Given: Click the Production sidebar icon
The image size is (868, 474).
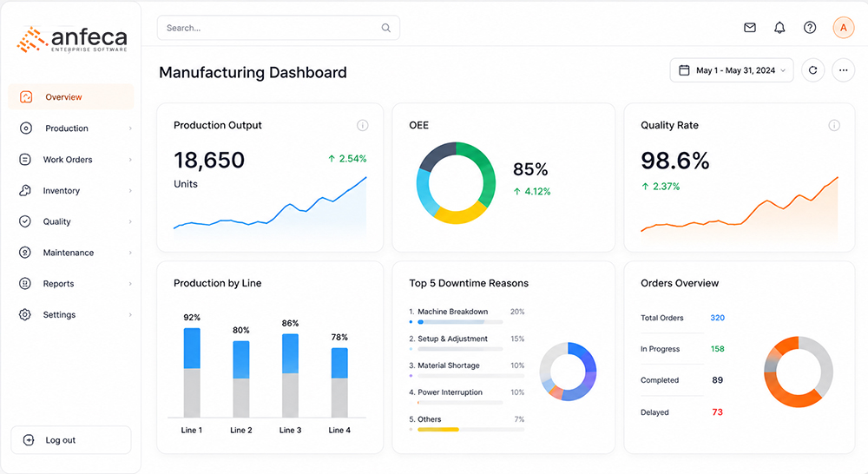Looking at the screenshot, I should [26, 128].
